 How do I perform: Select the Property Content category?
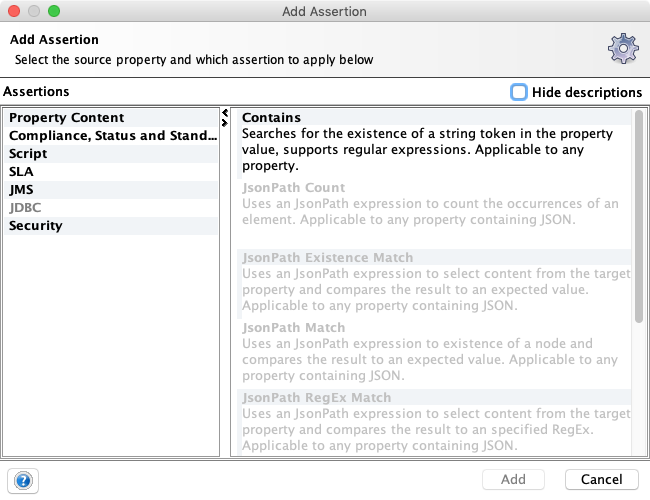67,118
